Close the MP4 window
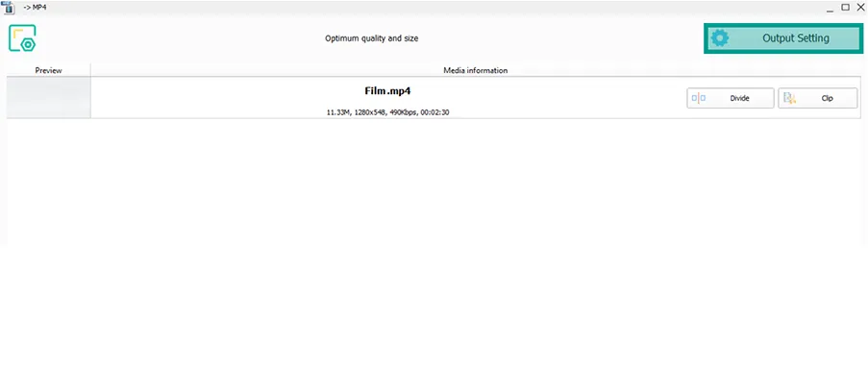Screen dimensions: 868x389 click(859, 7)
